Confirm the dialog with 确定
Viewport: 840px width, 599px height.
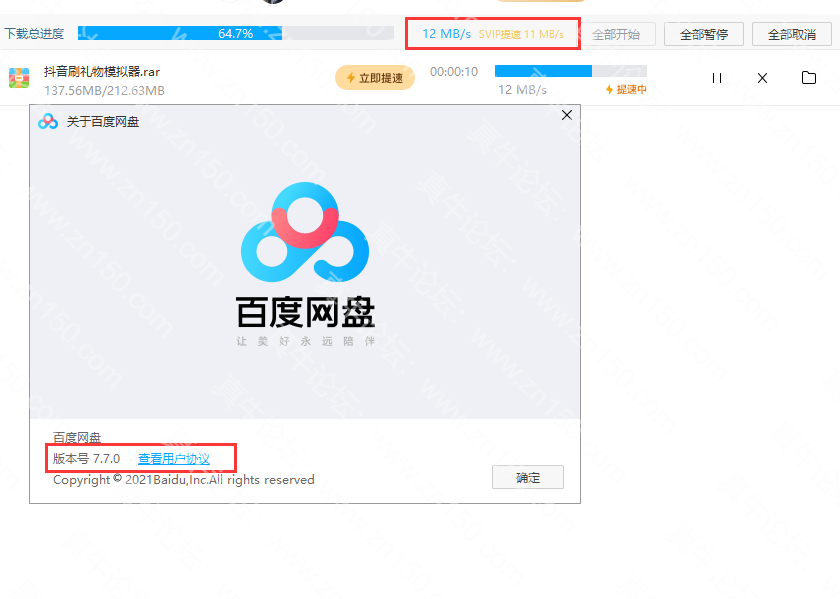point(528,477)
